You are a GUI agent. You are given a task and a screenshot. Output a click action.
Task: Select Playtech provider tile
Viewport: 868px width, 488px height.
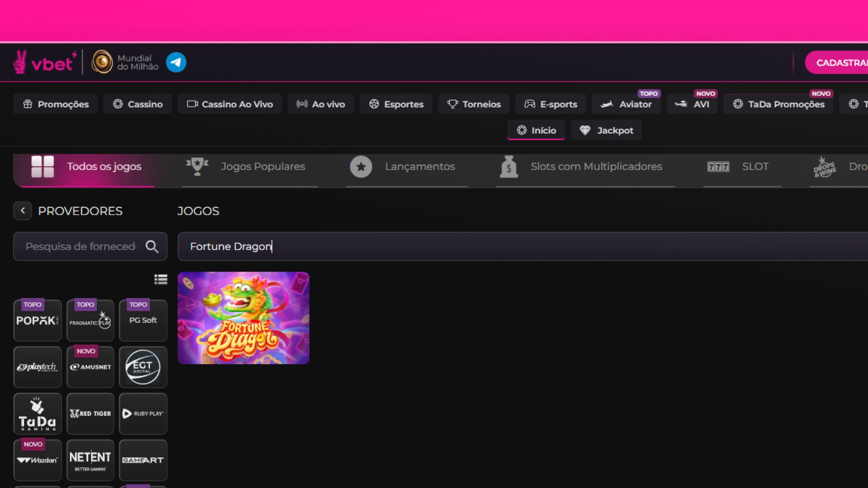38,367
